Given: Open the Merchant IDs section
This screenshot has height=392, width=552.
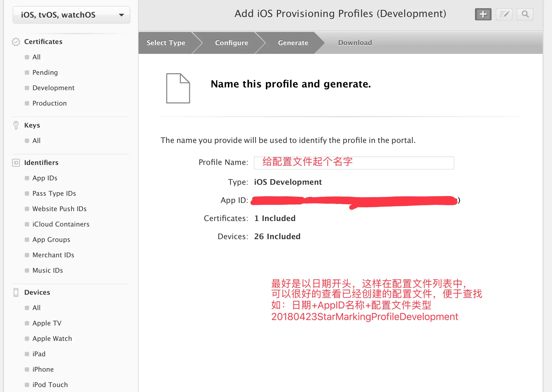Looking at the screenshot, I should tap(53, 255).
